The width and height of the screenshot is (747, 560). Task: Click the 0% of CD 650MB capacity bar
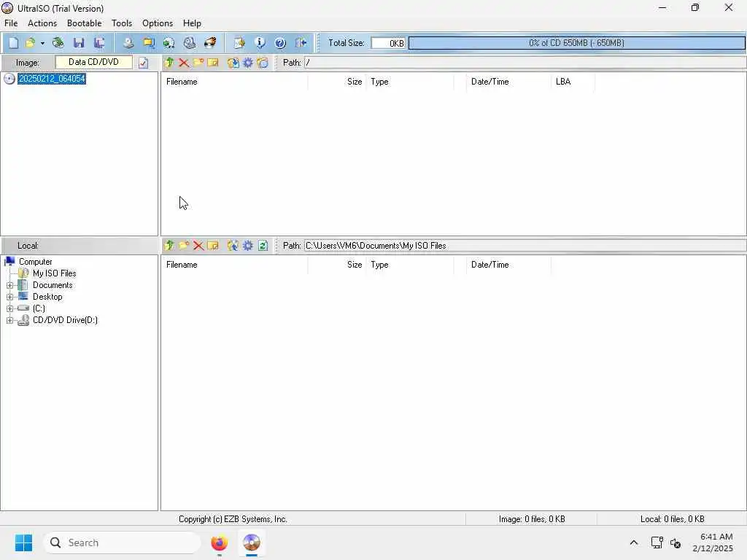576,43
